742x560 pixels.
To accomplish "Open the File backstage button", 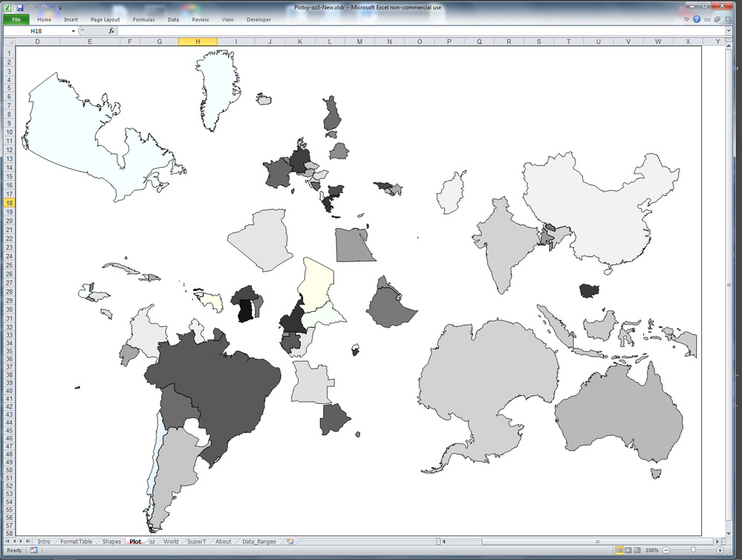I will 16,20.
